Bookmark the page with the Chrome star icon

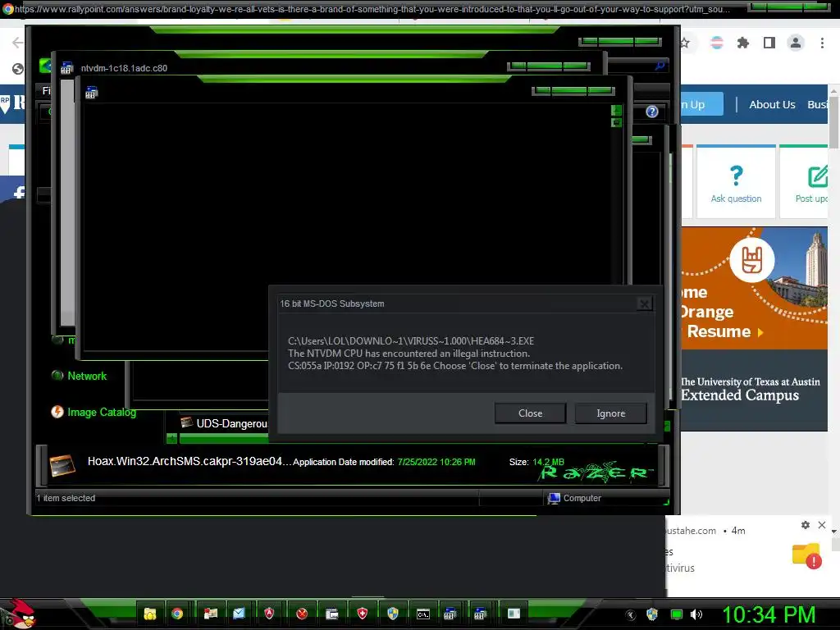[x=685, y=43]
